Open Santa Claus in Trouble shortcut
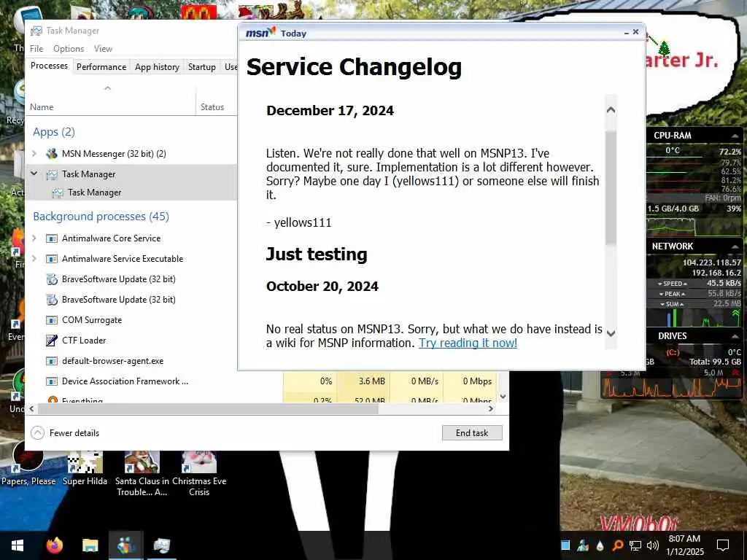The height and width of the screenshot is (560, 747). coord(142,474)
